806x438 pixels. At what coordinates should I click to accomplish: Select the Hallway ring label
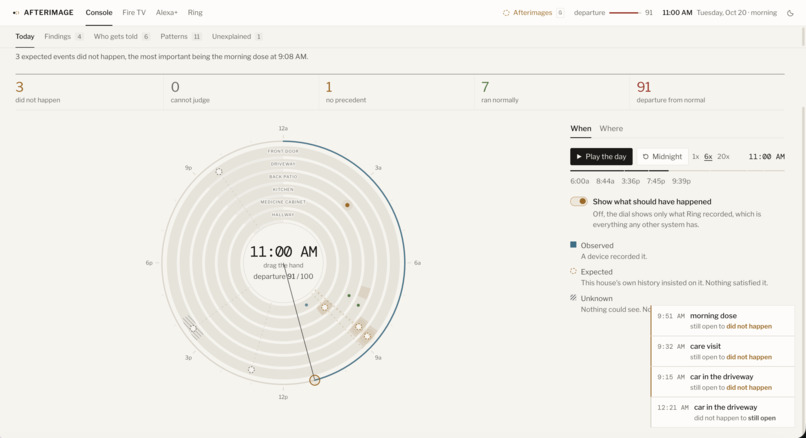point(283,214)
